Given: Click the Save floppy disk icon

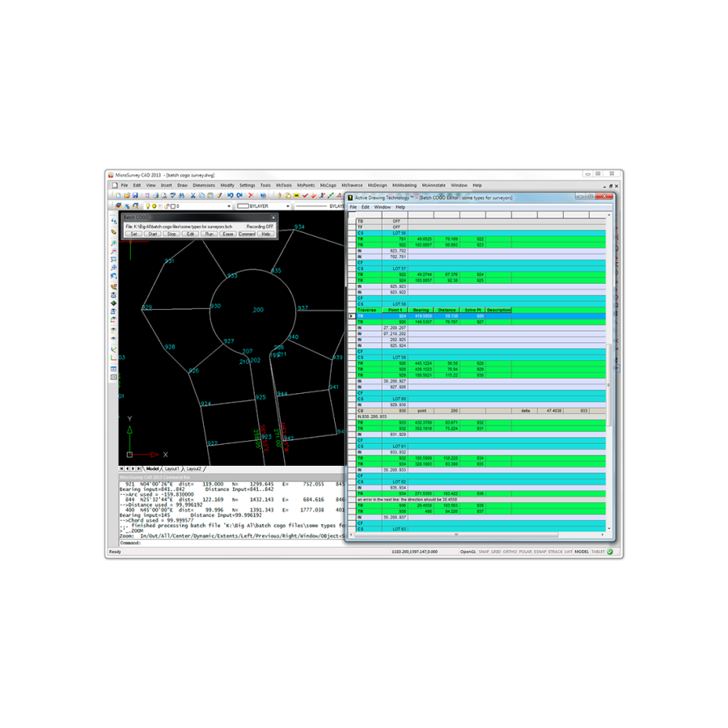Looking at the screenshot, I should [x=135, y=196].
